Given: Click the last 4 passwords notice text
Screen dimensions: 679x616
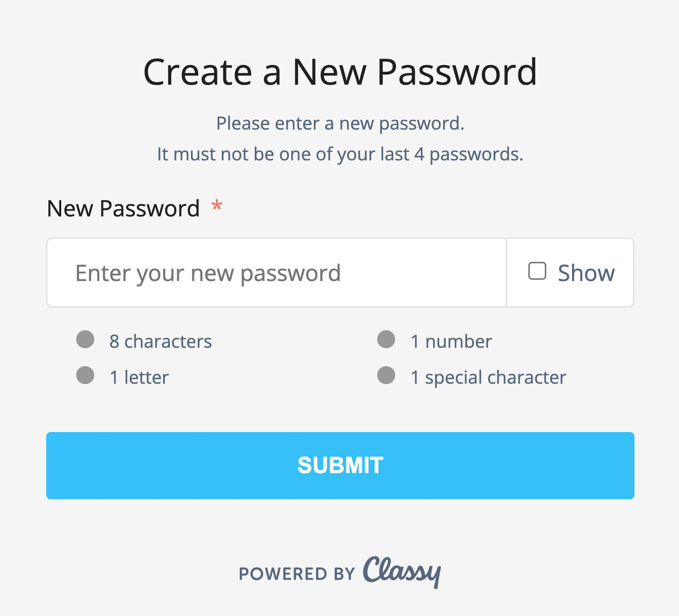Looking at the screenshot, I should pos(339,154).
